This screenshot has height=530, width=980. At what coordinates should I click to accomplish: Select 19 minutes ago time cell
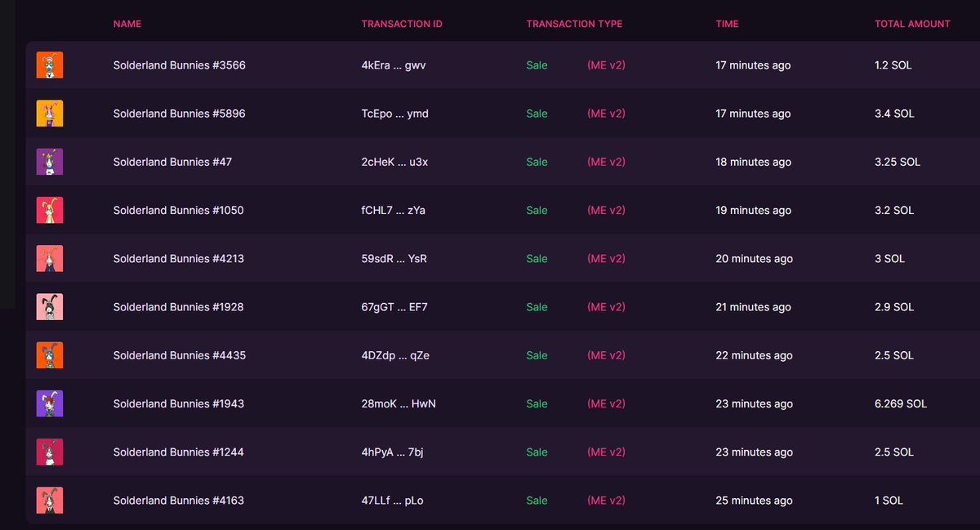754,210
